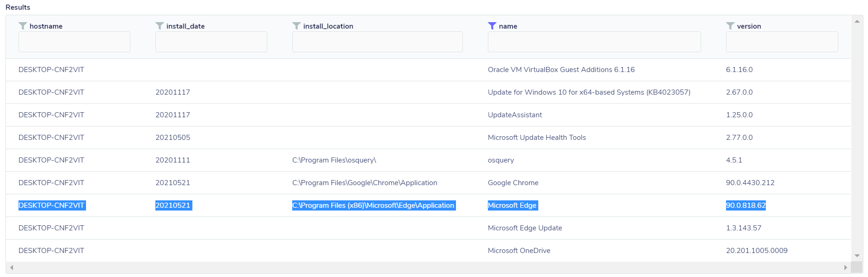Image resolution: width=868 pixels, height=277 pixels.
Task: Type in the hostname filter input box
Action: point(74,42)
